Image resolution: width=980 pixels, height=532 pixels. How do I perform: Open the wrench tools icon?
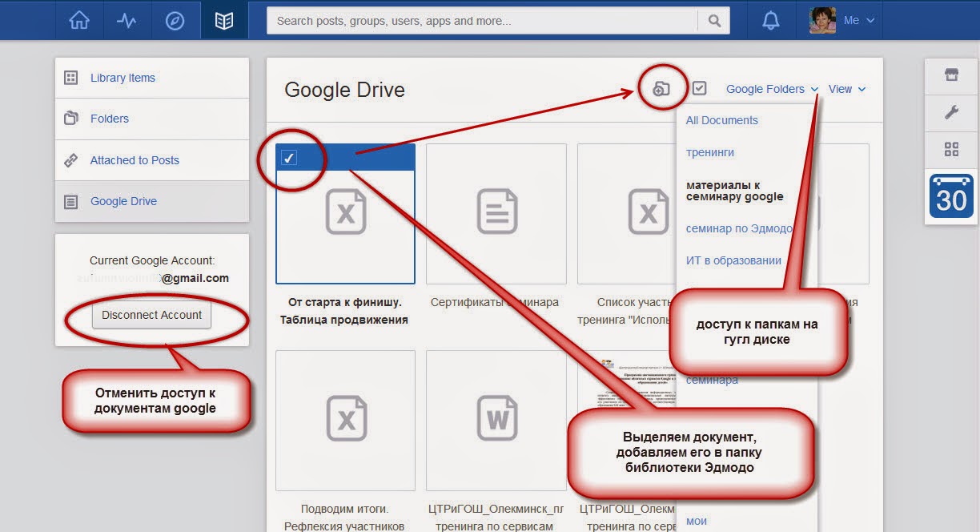pyautogui.click(x=951, y=112)
